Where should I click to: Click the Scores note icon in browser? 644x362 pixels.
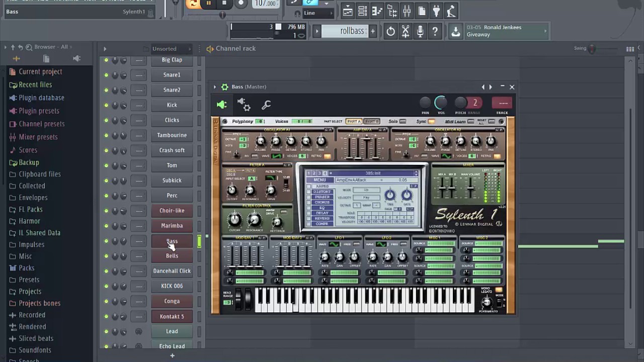[x=13, y=150]
